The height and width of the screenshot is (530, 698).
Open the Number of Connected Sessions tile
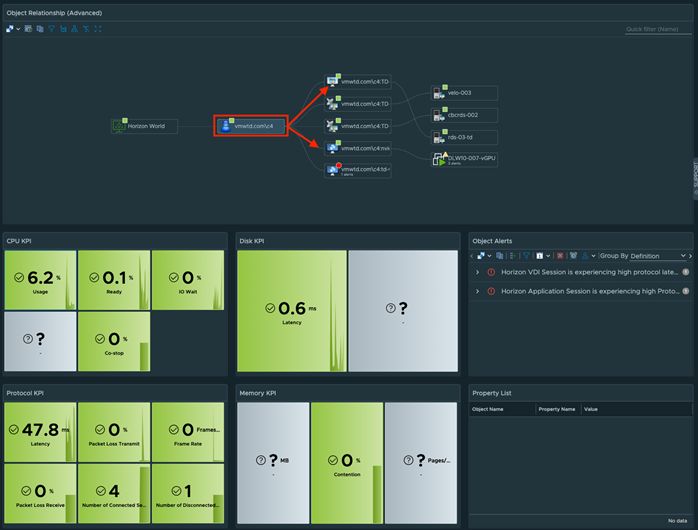[114, 494]
